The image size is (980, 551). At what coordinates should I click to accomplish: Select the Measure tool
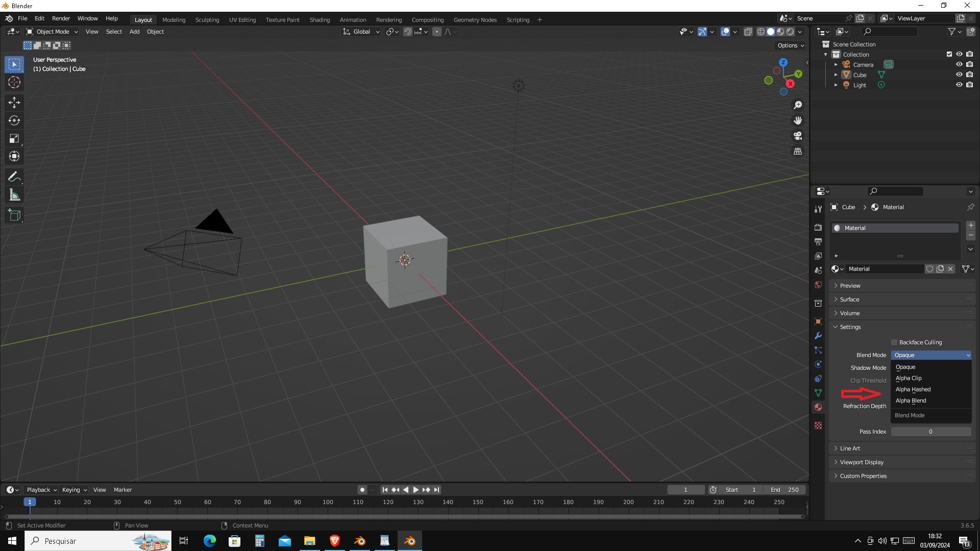click(14, 195)
